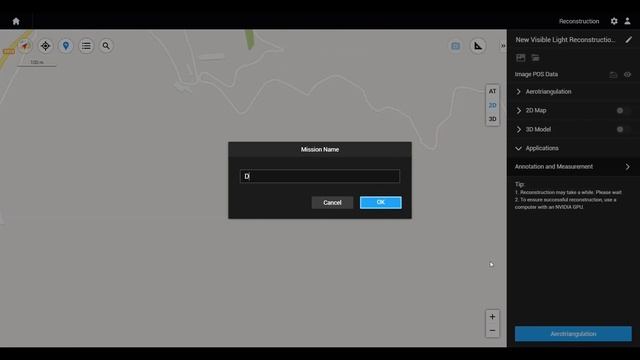Collapse side panel with double arrow
The image size is (640, 360).
[503, 46]
